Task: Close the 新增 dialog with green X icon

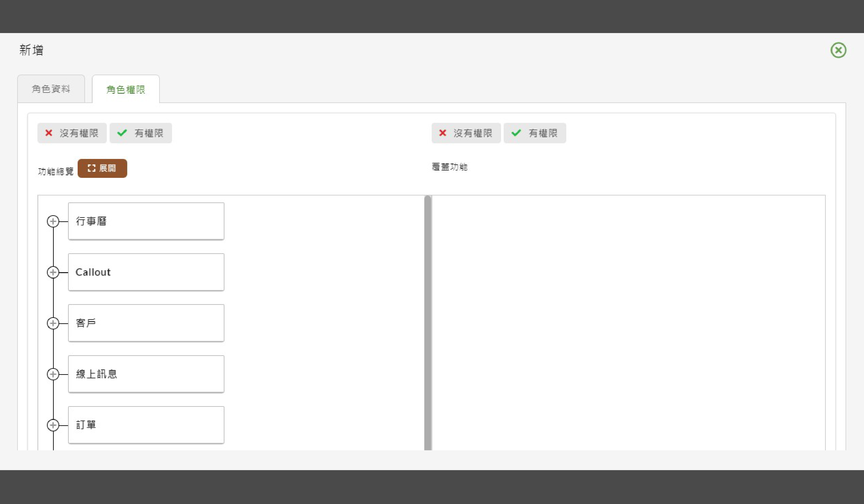Action: [838, 50]
